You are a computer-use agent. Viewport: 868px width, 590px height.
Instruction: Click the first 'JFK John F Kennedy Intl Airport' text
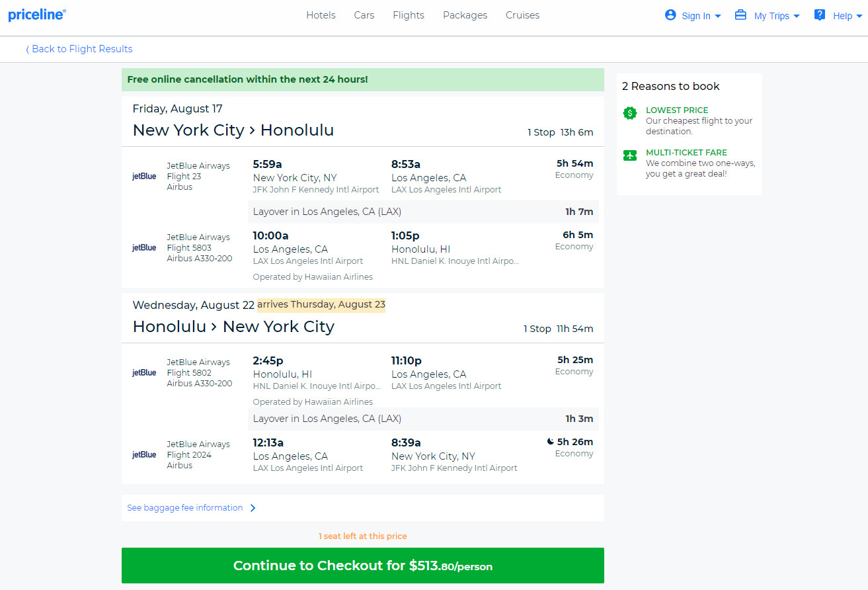point(316,190)
